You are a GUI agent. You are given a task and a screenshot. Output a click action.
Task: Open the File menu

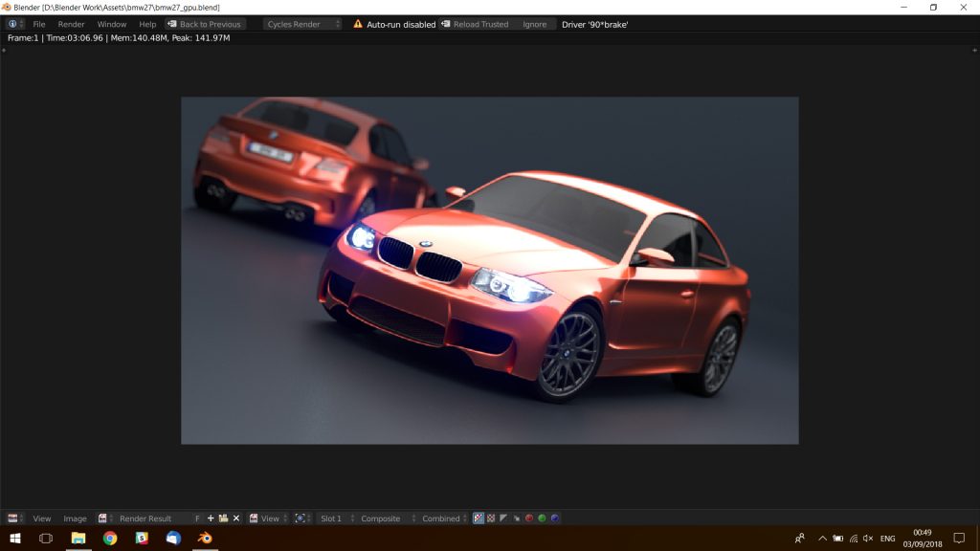(38, 24)
